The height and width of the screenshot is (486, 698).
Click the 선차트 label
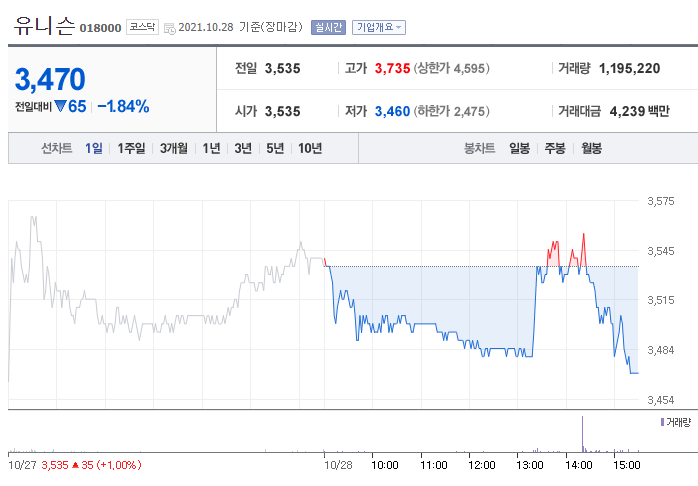point(57,148)
